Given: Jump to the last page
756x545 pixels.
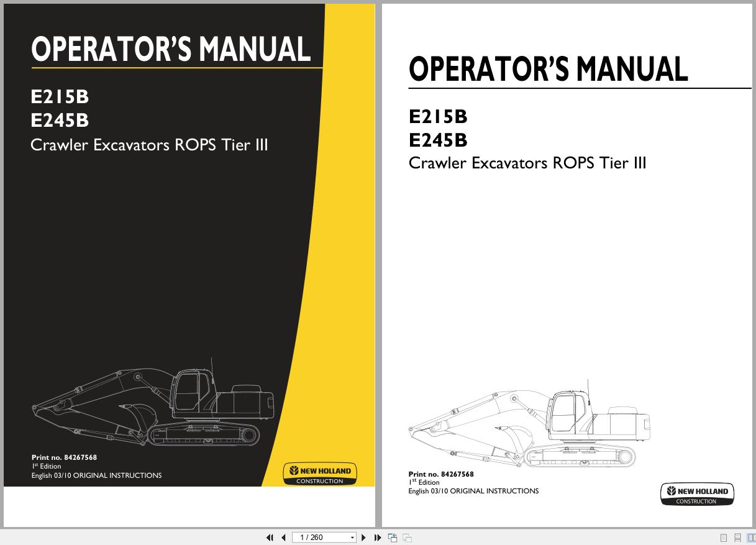Looking at the screenshot, I should point(378,537).
